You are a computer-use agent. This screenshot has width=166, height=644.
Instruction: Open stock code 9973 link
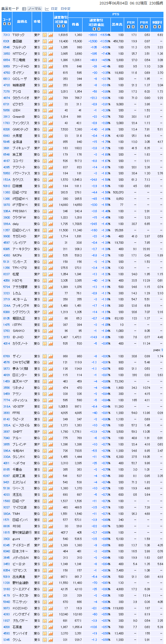click(x=6, y=608)
